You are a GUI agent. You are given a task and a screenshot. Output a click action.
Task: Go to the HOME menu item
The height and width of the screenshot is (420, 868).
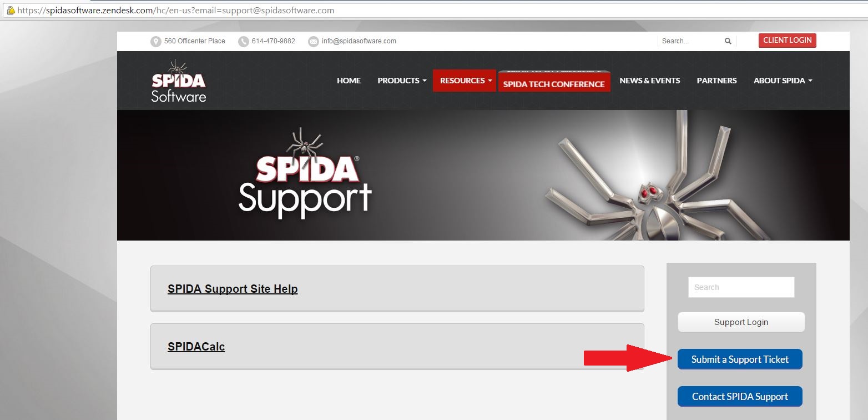click(x=349, y=81)
